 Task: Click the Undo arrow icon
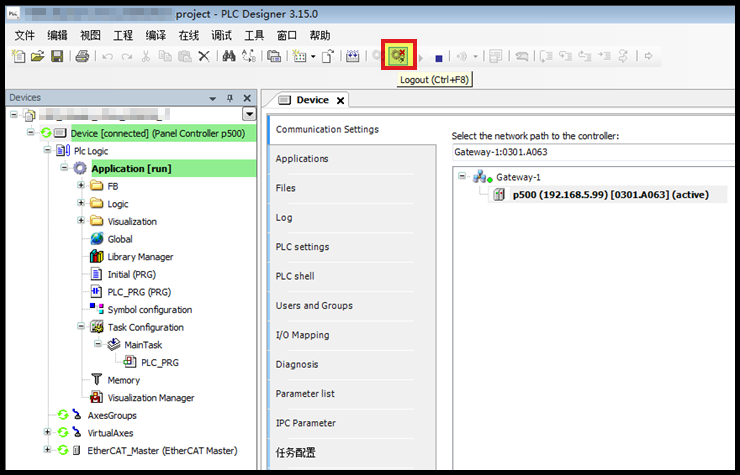coord(108,57)
